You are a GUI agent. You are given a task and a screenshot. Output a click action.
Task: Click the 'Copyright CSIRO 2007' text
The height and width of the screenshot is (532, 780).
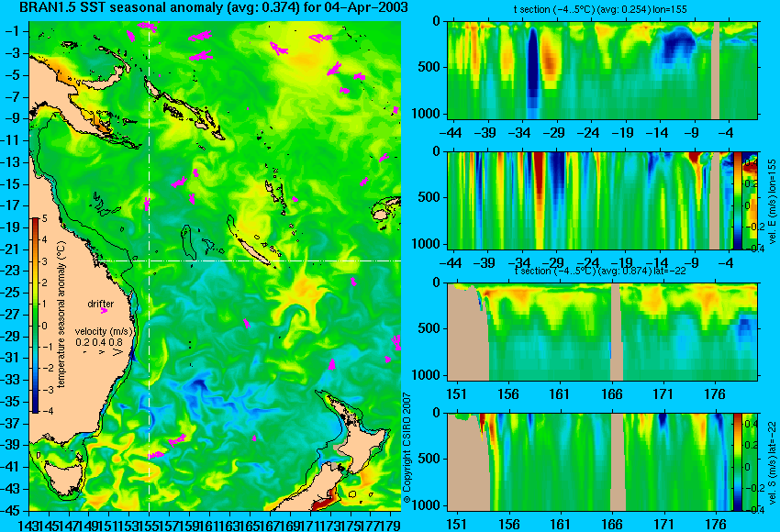coord(407,448)
